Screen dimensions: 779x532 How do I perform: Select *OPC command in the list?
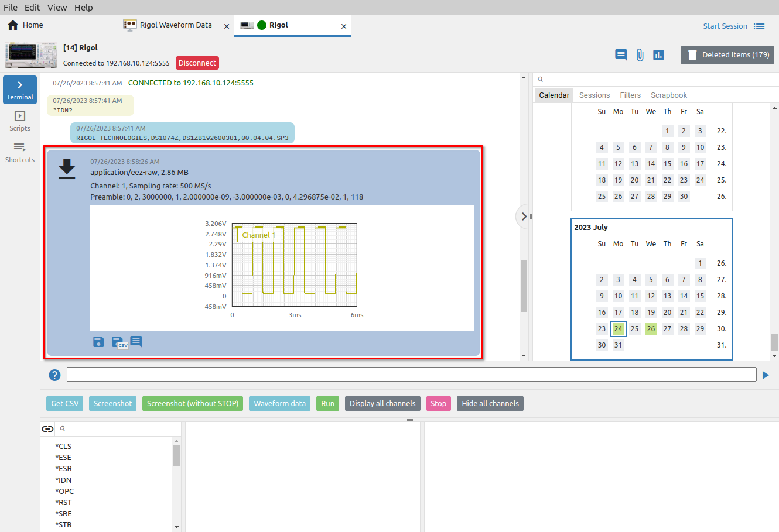tap(64, 492)
